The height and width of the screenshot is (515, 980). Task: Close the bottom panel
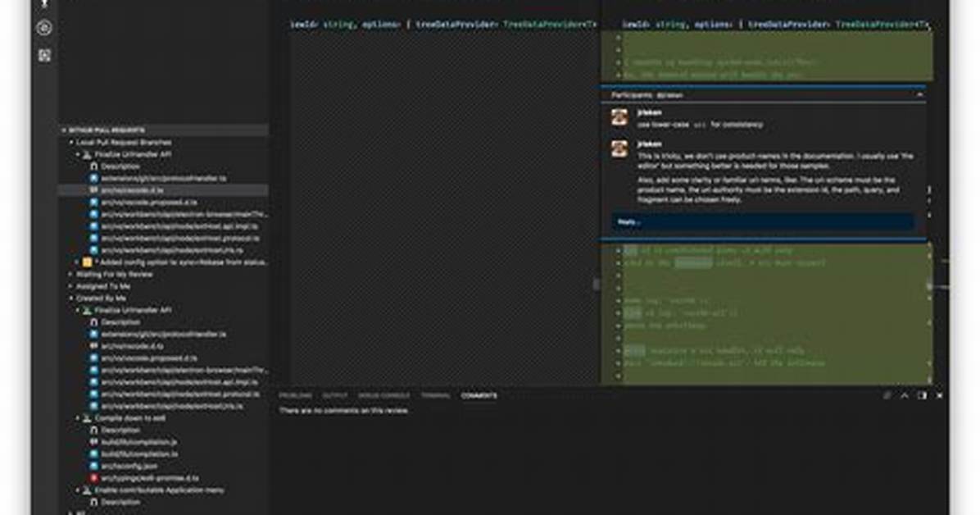tap(939, 395)
